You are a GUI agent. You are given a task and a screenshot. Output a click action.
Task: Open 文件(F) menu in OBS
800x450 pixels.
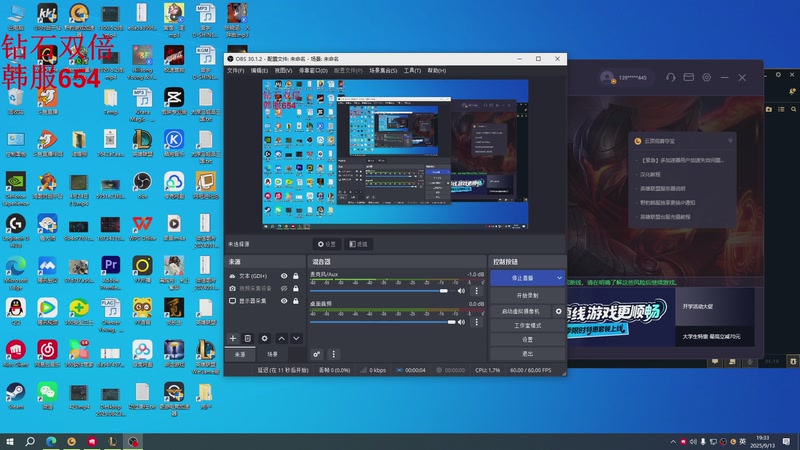click(x=235, y=70)
